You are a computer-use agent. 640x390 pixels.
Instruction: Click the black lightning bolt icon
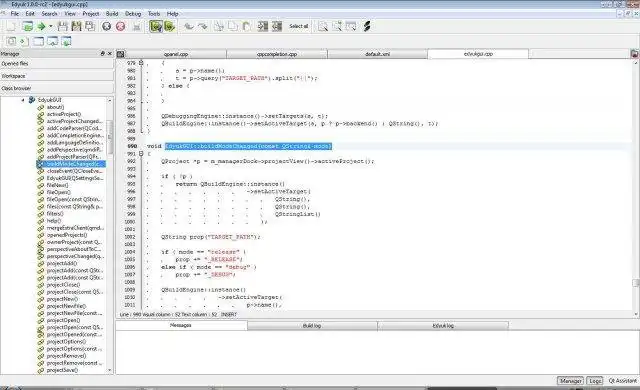tap(367, 27)
